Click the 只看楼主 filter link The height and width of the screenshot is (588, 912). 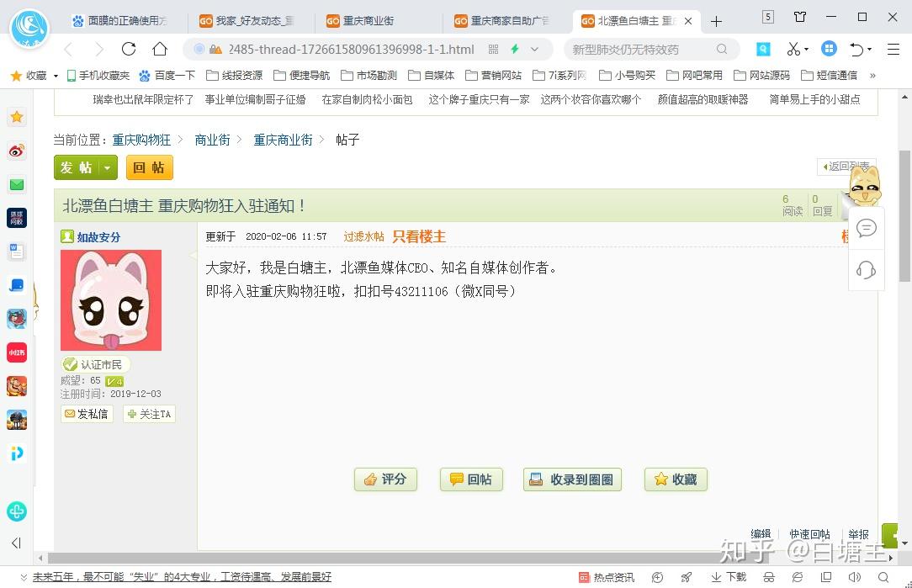click(419, 236)
